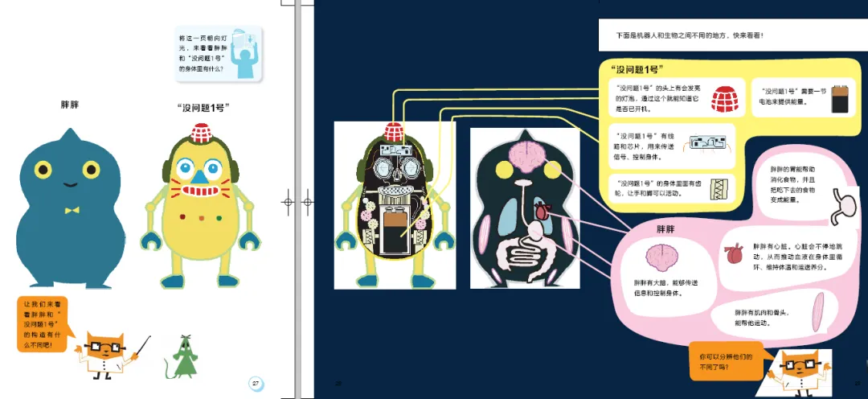Viewport: 868px width, 399px height.
Task: Click the '"没问题1号"' title in yellow panel
Action: [637, 69]
